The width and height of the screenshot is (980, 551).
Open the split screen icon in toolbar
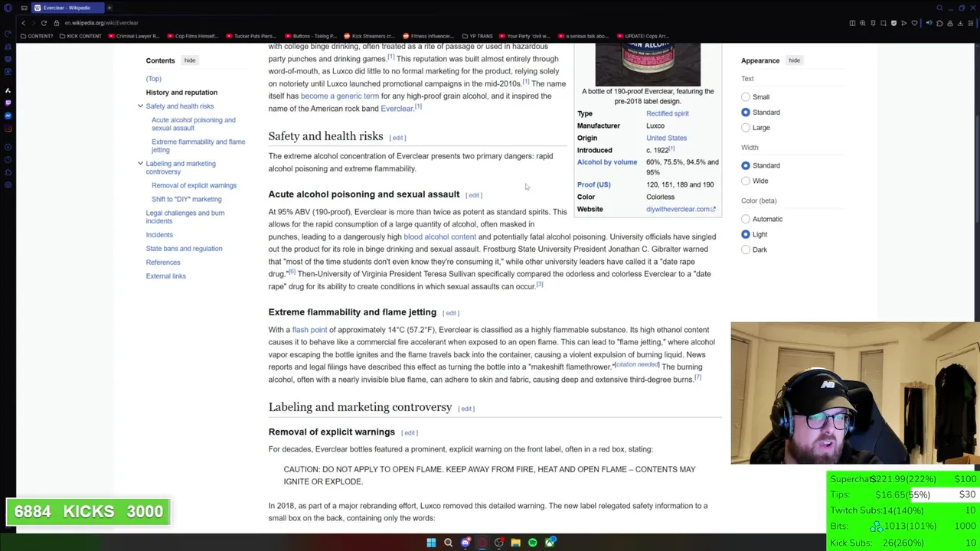[852, 23]
